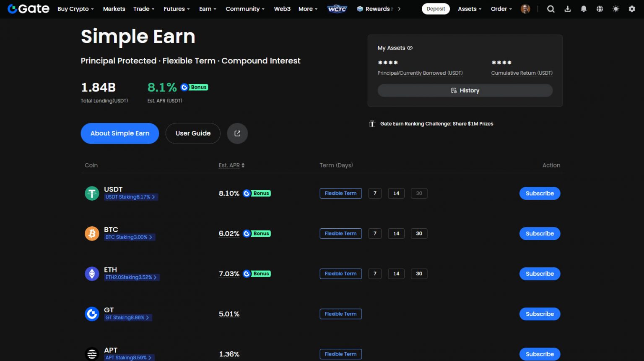
Task: Expand the Earn dropdown
Action: pyautogui.click(x=208, y=9)
